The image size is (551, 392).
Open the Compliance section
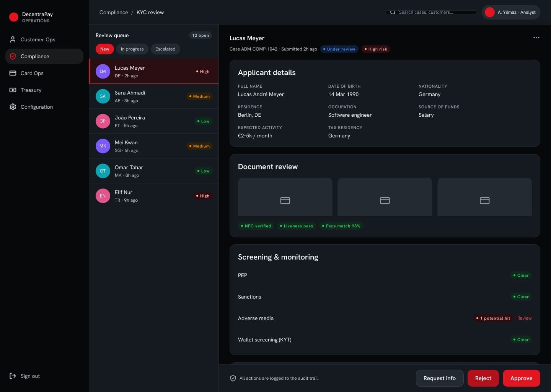point(44,56)
